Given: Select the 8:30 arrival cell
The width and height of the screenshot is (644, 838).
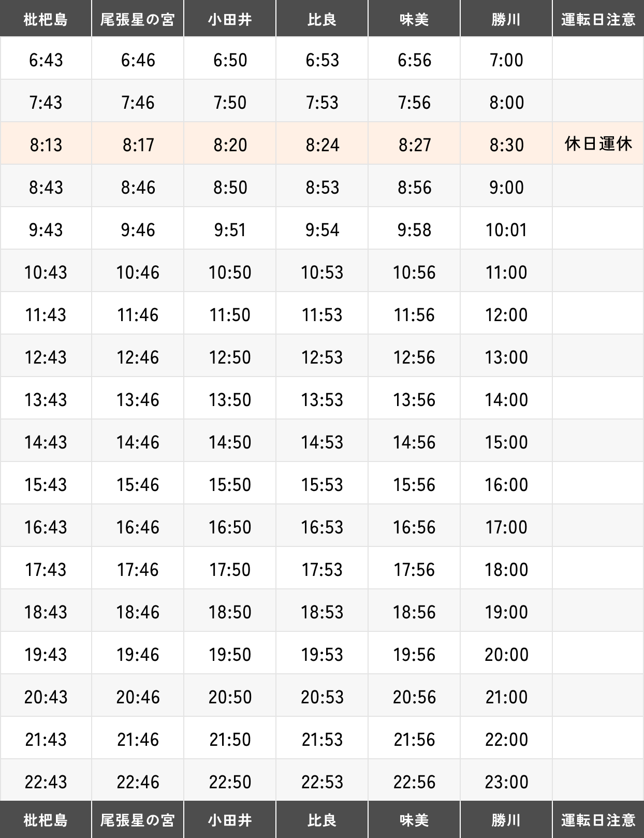Looking at the screenshot, I should click(x=506, y=145).
